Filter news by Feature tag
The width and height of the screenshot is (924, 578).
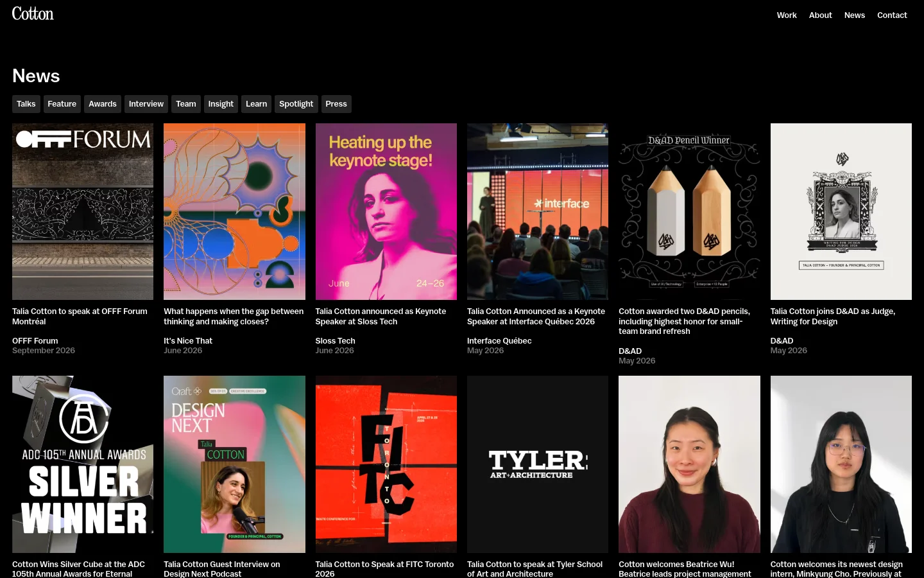point(62,104)
